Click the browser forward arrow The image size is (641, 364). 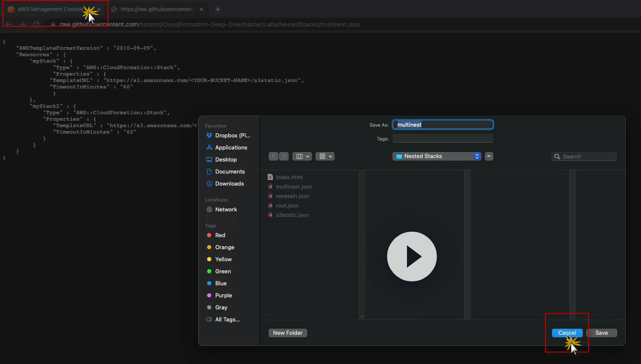coord(22,24)
